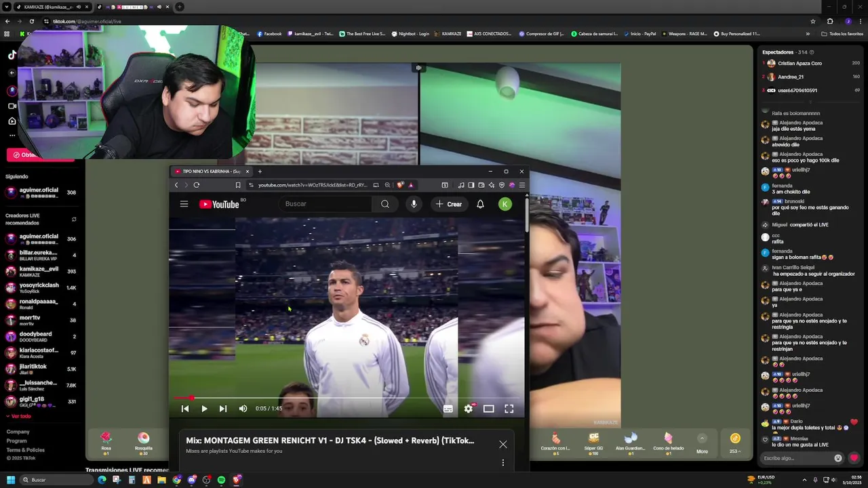The height and width of the screenshot is (488, 868).
Task: Click YouTube address bar URL
Action: click(312, 185)
